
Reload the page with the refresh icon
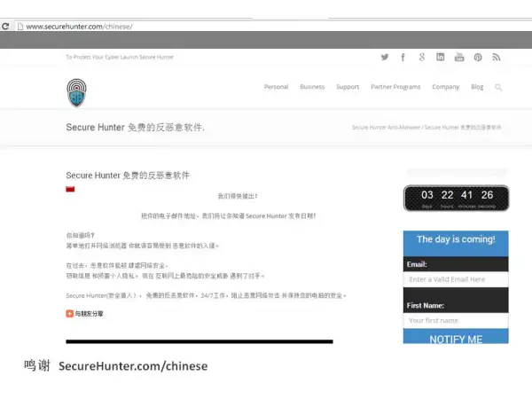(5, 26)
